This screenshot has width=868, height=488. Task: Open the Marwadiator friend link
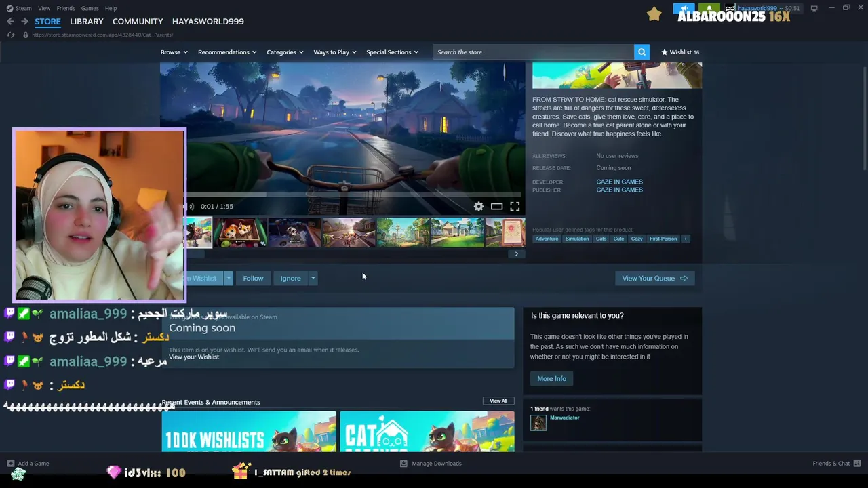[x=564, y=418]
